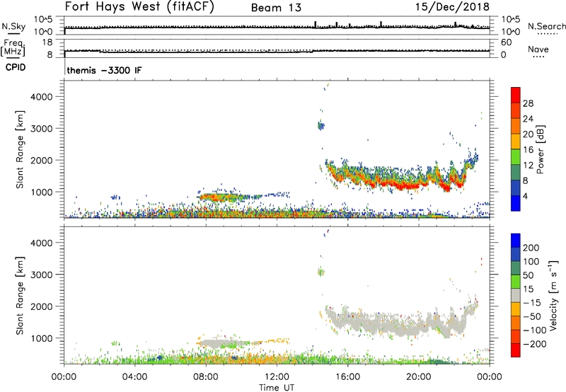Click the '4' power colorbar label

(x=526, y=196)
